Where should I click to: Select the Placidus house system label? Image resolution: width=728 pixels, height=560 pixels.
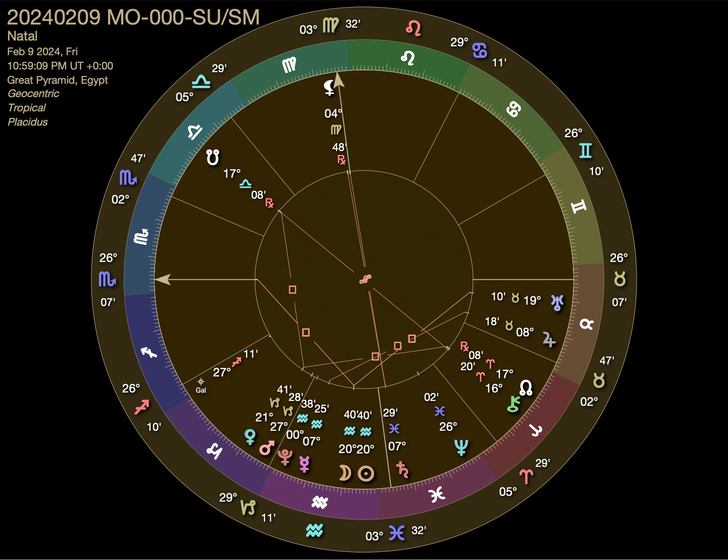click(x=28, y=122)
